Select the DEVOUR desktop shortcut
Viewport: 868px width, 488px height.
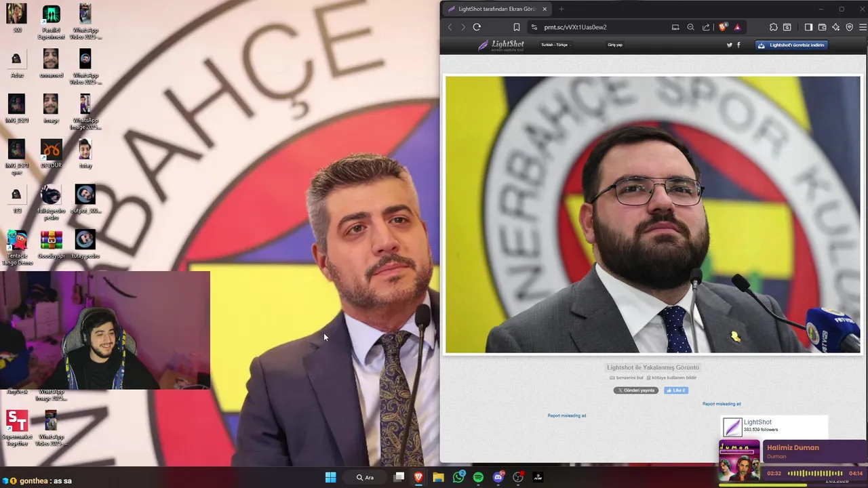pyautogui.click(x=51, y=154)
